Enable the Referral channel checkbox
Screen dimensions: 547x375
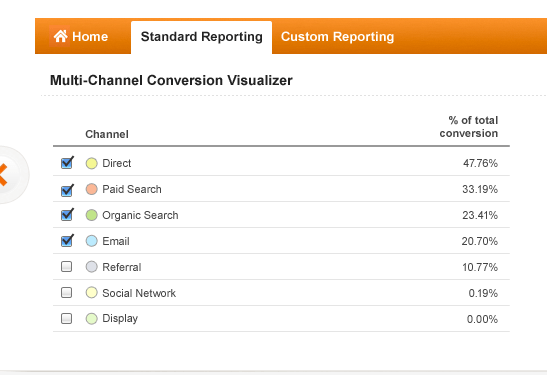click(66, 267)
